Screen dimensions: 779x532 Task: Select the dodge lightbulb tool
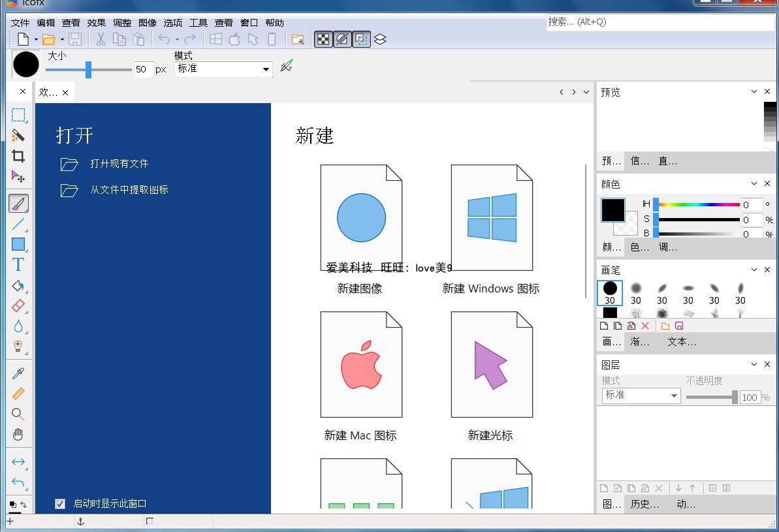point(18,346)
